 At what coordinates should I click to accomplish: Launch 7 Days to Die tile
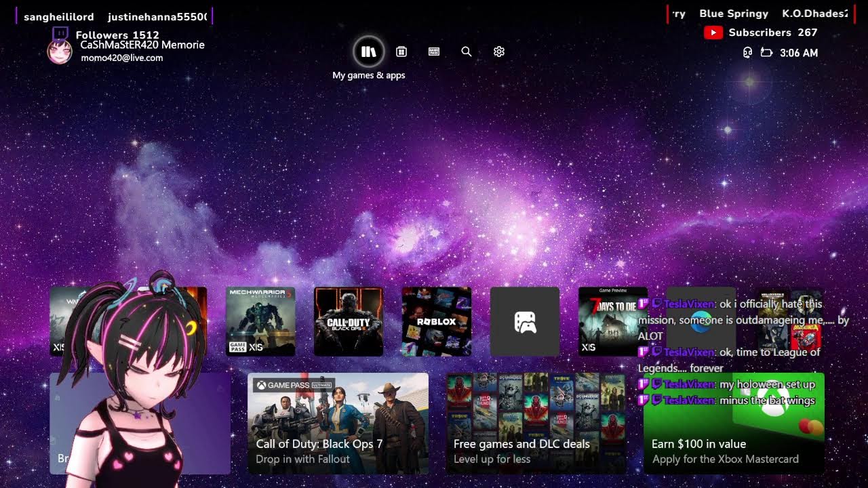point(613,322)
